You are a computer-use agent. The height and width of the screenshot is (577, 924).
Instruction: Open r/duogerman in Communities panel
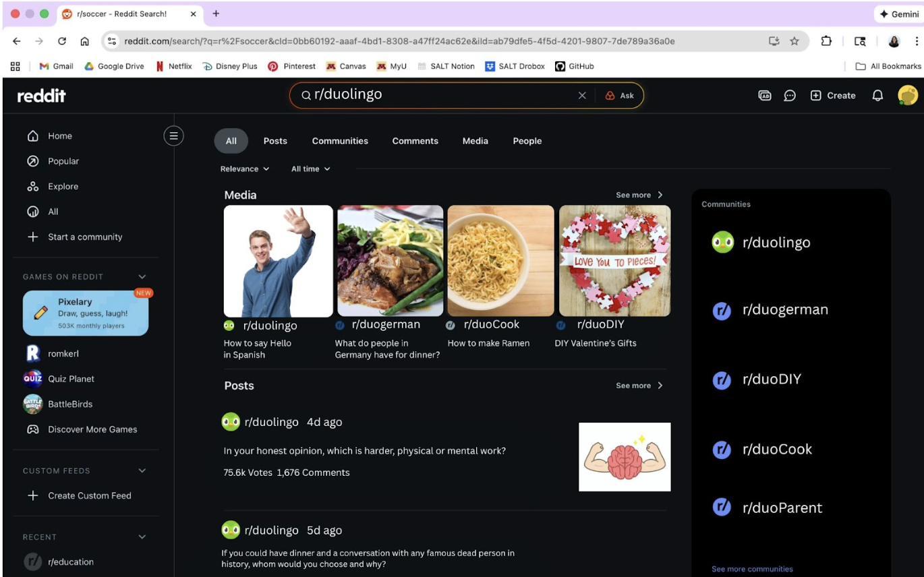[770, 310]
